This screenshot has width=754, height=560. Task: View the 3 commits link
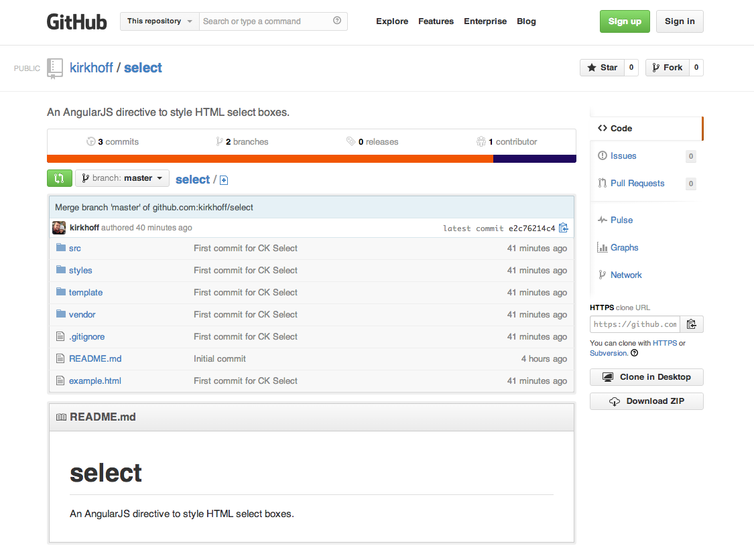click(113, 142)
